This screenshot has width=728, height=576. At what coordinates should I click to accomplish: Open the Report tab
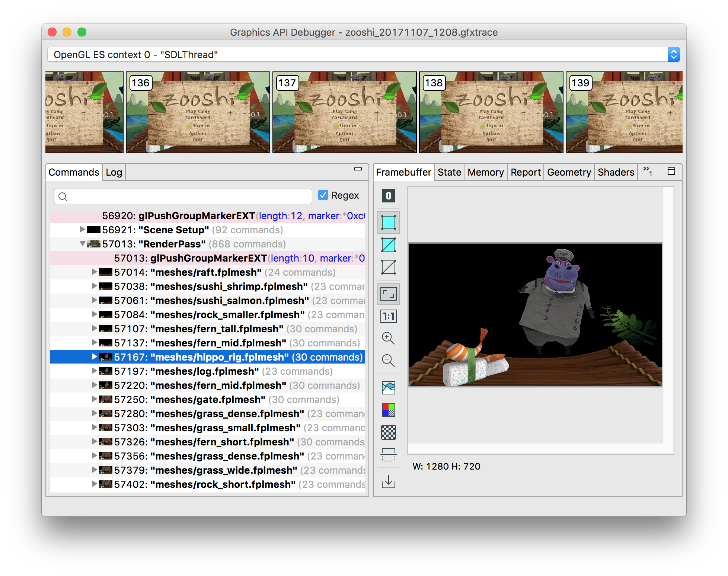[526, 172]
